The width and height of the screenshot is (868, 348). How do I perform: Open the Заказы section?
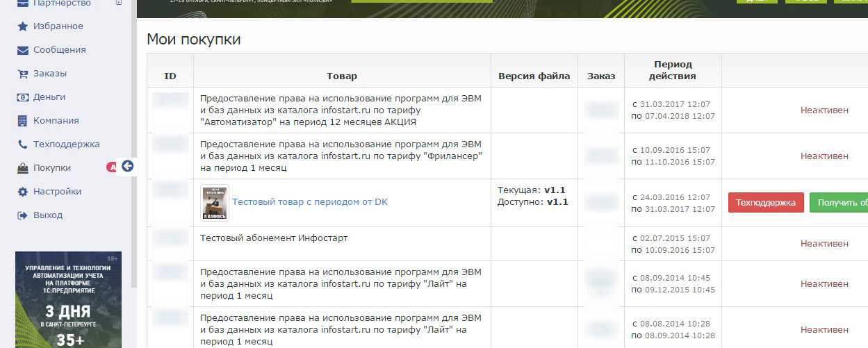point(50,74)
